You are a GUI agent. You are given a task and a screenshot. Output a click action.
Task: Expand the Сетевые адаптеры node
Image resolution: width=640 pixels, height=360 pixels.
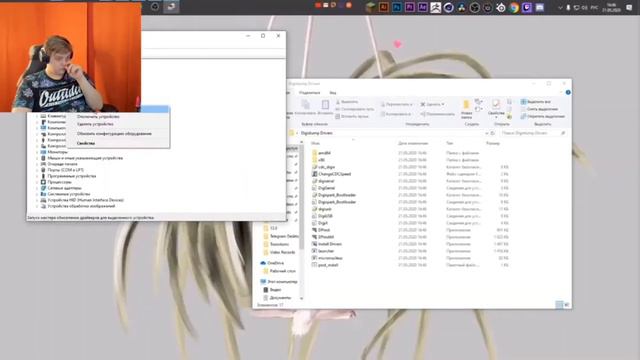37,188
